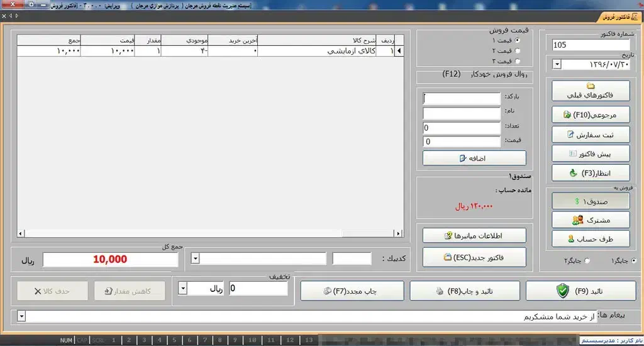
Task: Click the barcode (بارکد) input field
Action: (462, 98)
